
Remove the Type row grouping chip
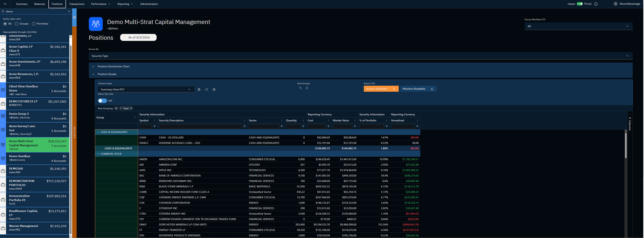coord(131,108)
